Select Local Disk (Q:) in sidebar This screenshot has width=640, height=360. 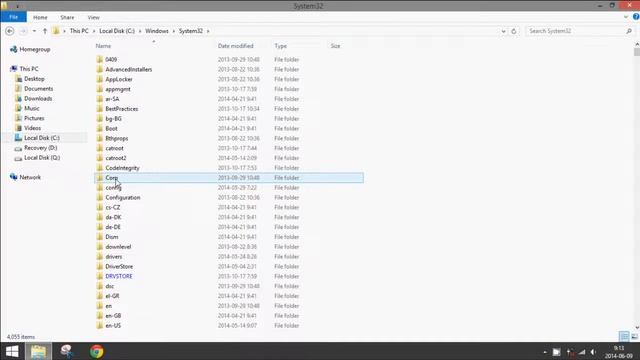tap(42, 158)
